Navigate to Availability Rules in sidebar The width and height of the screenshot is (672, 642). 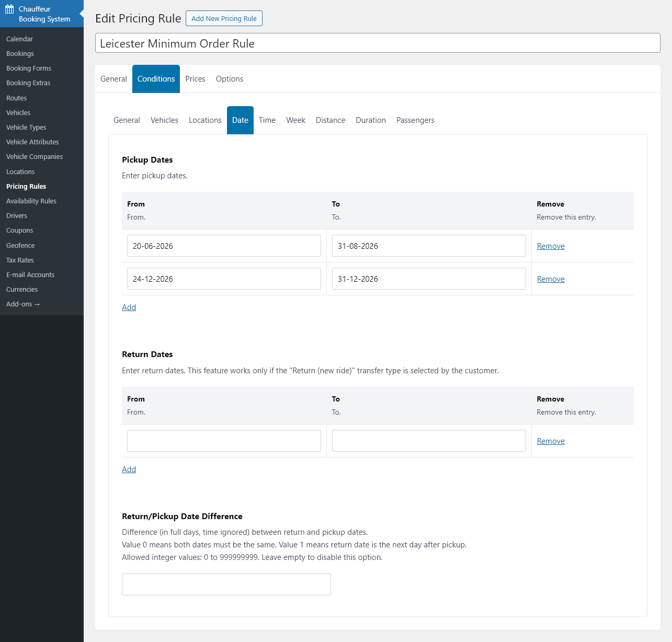pos(31,201)
